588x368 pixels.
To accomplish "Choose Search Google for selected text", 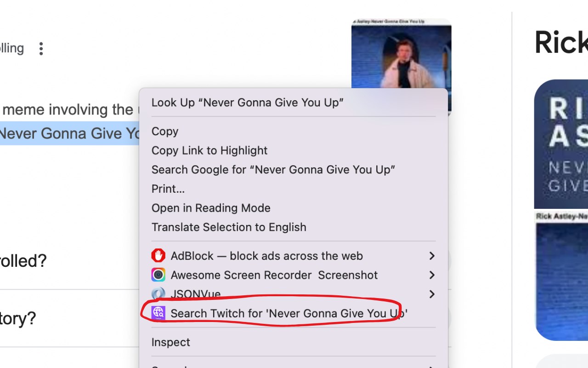I will click(x=273, y=170).
